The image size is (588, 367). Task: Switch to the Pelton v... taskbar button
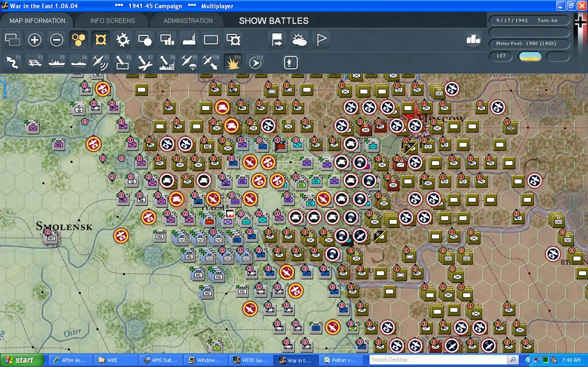(x=342, y=360)
